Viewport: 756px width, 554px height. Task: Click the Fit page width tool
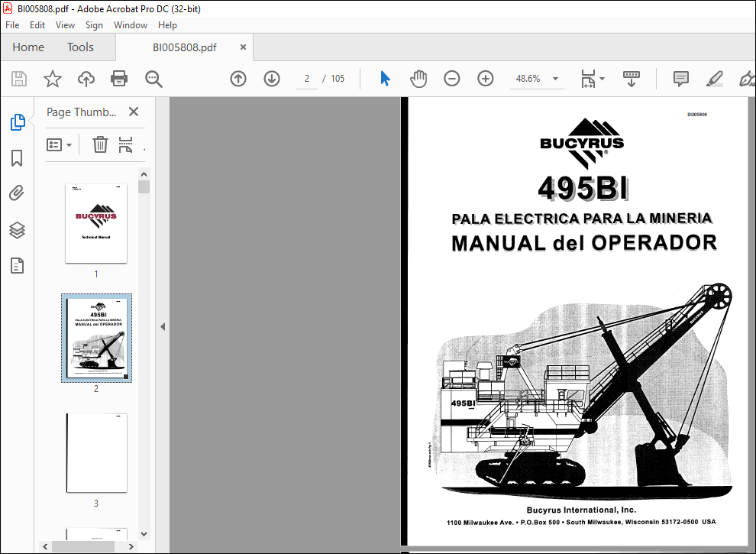(x=588, y=79)
